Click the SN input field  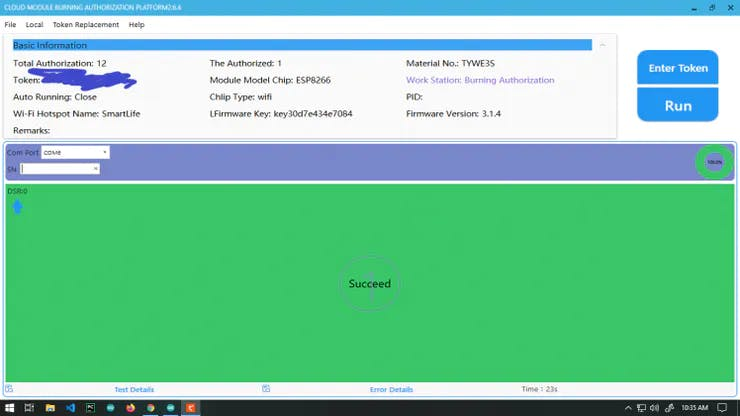57,169
